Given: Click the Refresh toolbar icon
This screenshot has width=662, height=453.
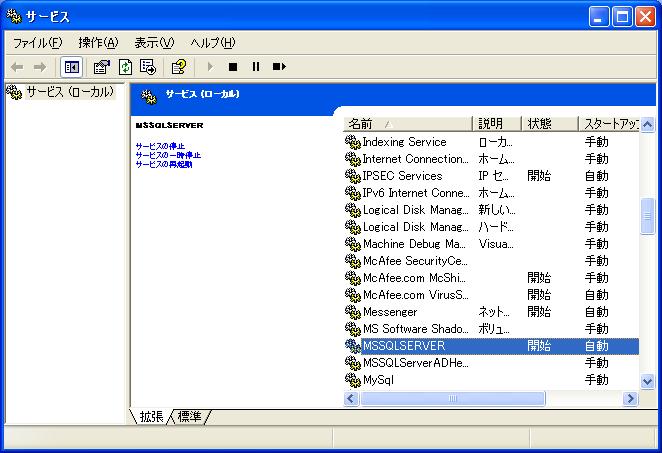Looking at the screenshot, I should (125, 67).
